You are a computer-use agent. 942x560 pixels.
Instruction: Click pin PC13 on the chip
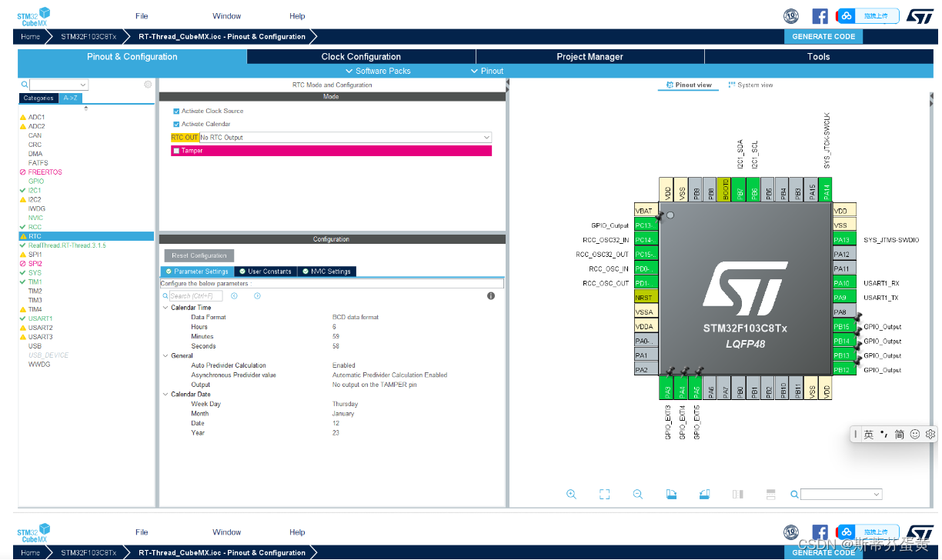(645, 225)
